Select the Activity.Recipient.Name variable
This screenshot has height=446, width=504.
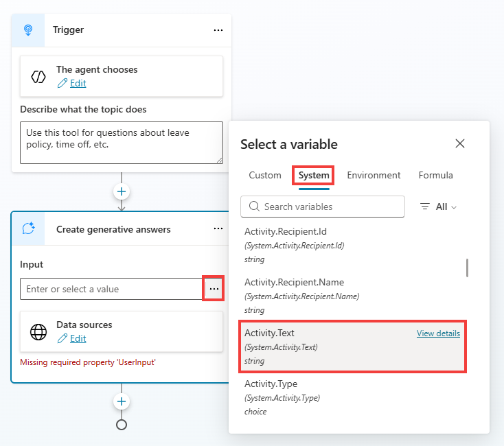(294, 282)
